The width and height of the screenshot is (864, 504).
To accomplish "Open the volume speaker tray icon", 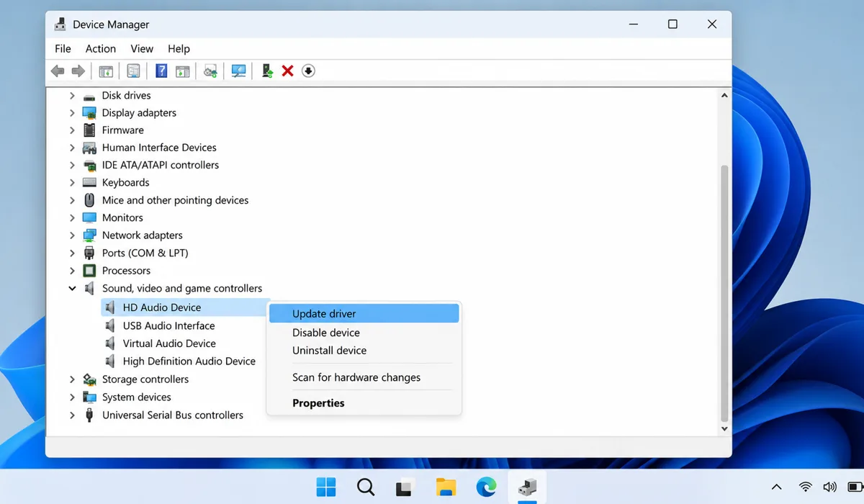I will click(829, 487).
